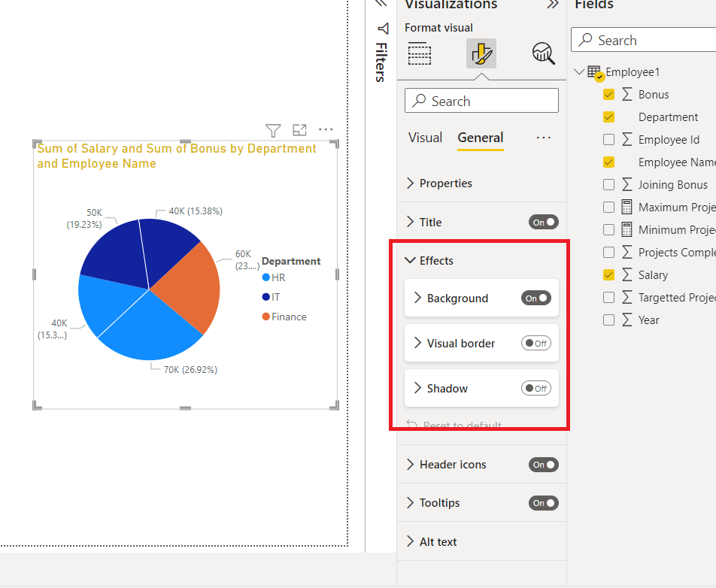Click the sigma icon beside Joining Bonus
716x588 pixels.
(627, 185)
